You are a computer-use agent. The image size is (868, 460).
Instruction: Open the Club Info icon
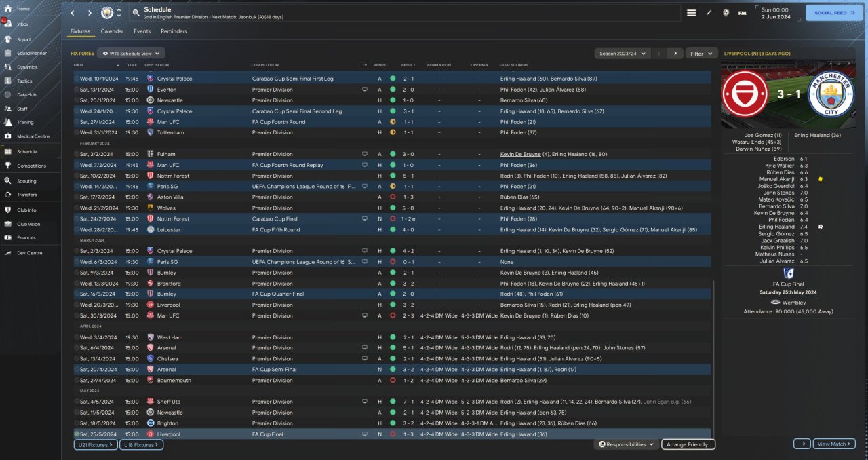point(7,210)
